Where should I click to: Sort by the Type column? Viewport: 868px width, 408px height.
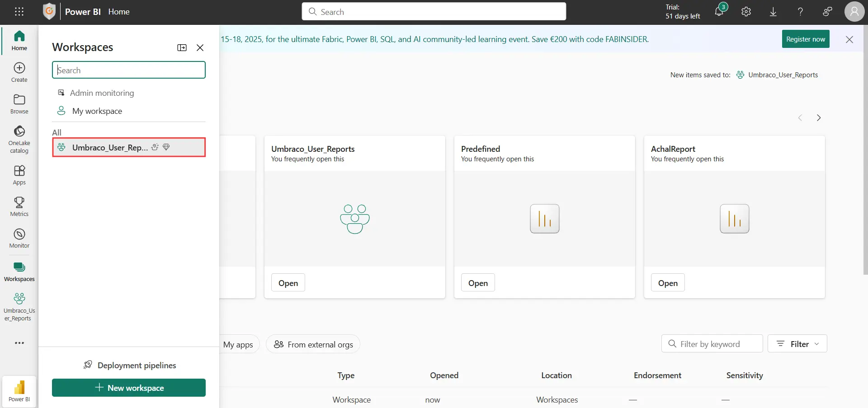click(x=346, y=375)
